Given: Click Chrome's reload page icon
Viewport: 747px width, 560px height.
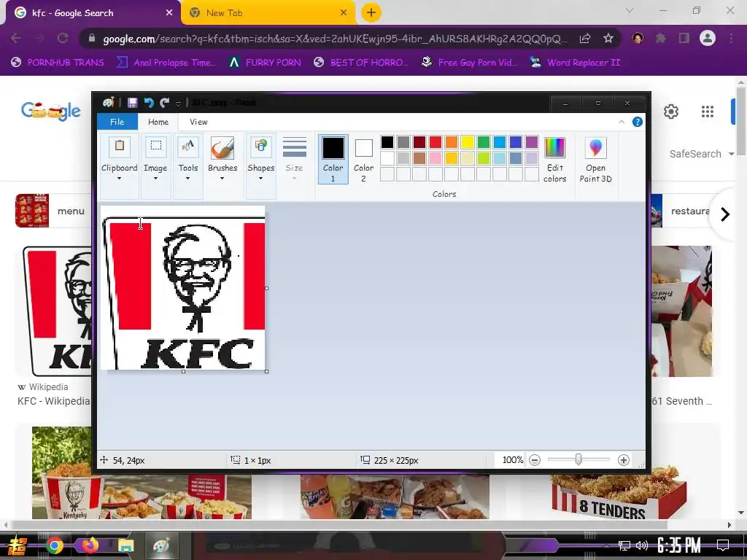Looking at the screenshot, I should click(63, 38).
